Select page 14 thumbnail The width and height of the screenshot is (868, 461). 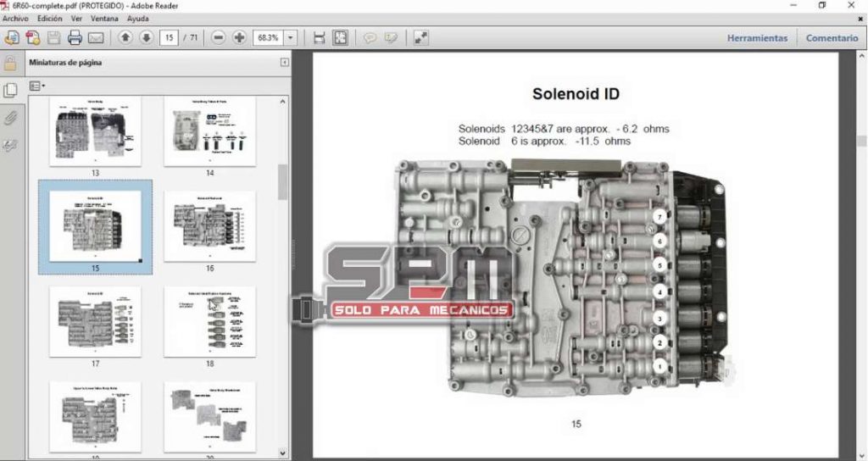coord(210,131)
